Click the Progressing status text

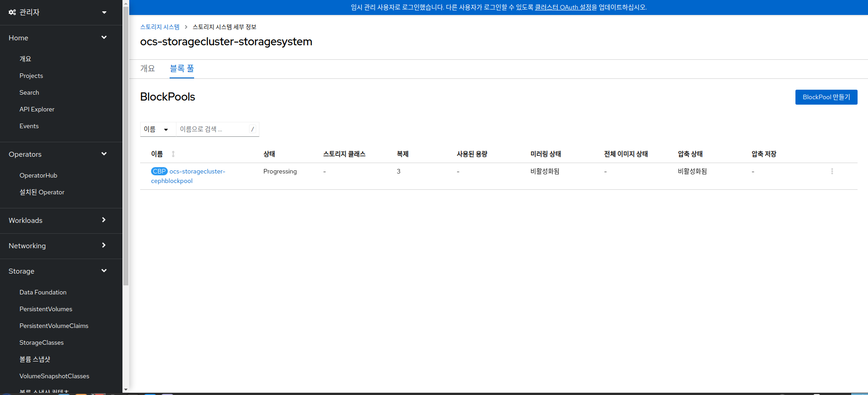click(280, 171)
